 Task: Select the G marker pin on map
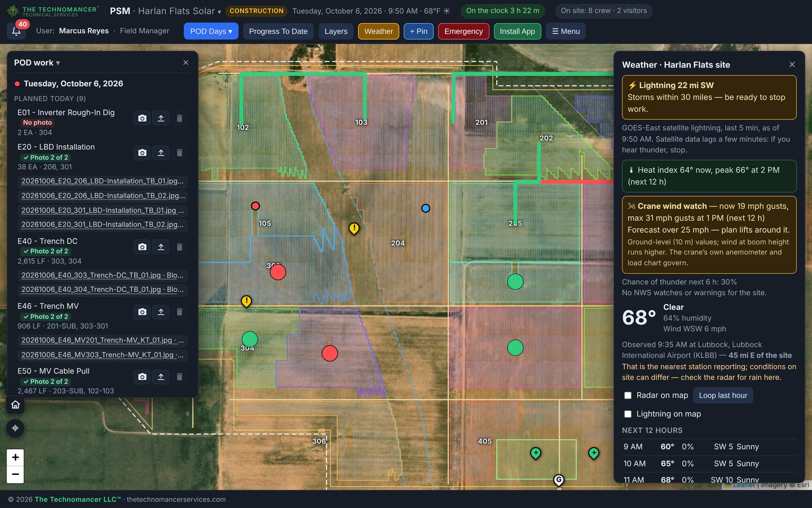pos(559,480)
